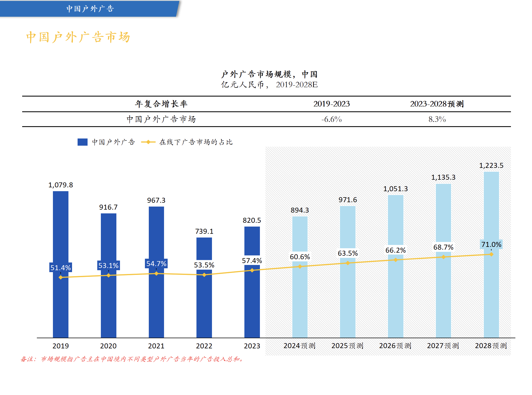The height and width of the screenshot is (395, 532).
Task: Click the 中国户外广告 header tab
Action: tap(90, 9)
